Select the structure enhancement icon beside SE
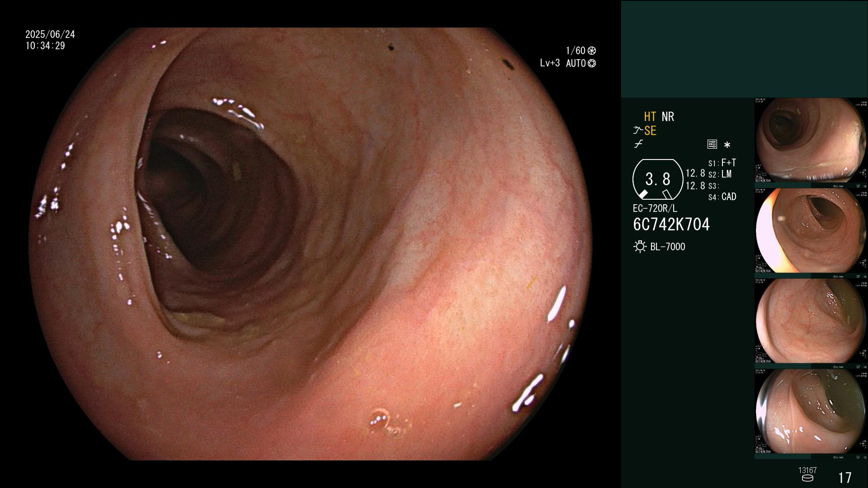Screen dimensions: 868x488 click(x=638, y=131)
